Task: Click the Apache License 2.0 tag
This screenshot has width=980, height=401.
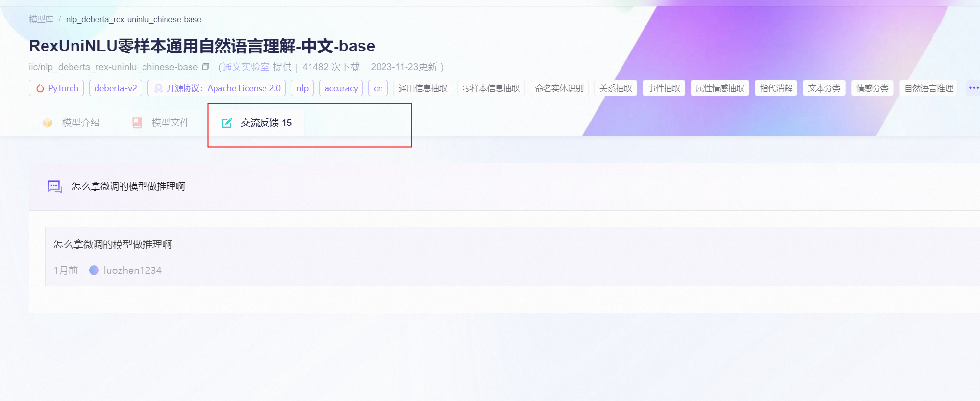Action: [216, 88]
